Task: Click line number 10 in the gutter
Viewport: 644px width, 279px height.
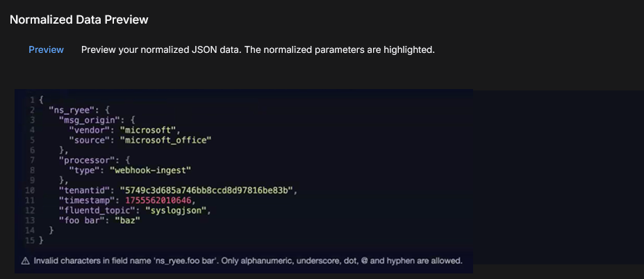Action: pyautogui.click(x=31, y=189)
